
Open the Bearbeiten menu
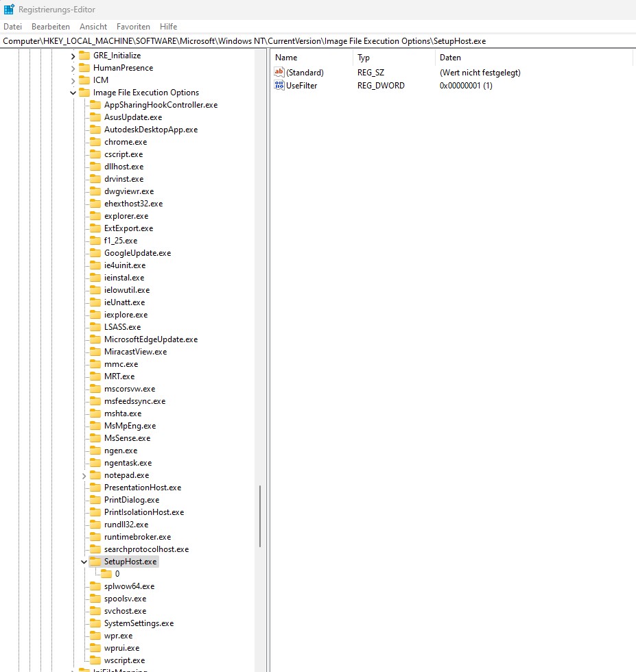(x=50, y=27)
